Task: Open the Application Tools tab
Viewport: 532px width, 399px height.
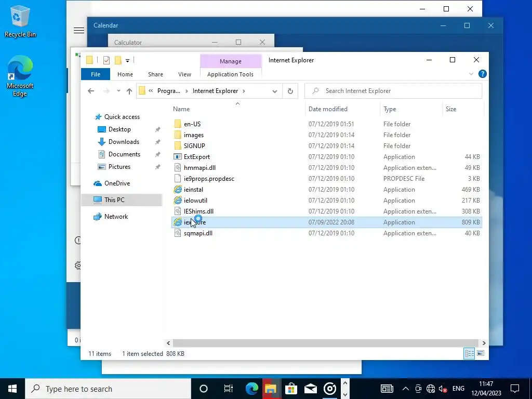Action: [230, 74]
